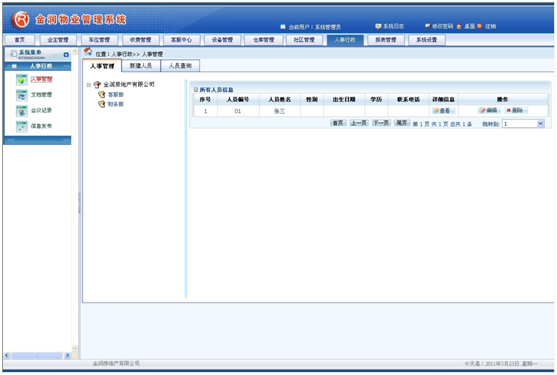Click sidebar vertical scrollbar down arrow
This screenshot has width=557, height=375.
point(75,348)
